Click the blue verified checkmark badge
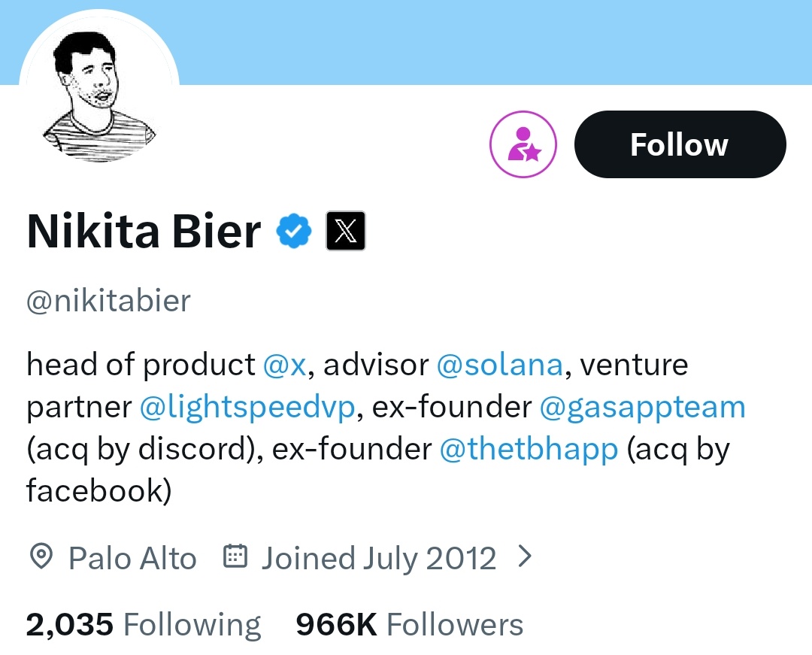Screen dimensions: 812x655 pyautogui.click(x=294, y=231)
